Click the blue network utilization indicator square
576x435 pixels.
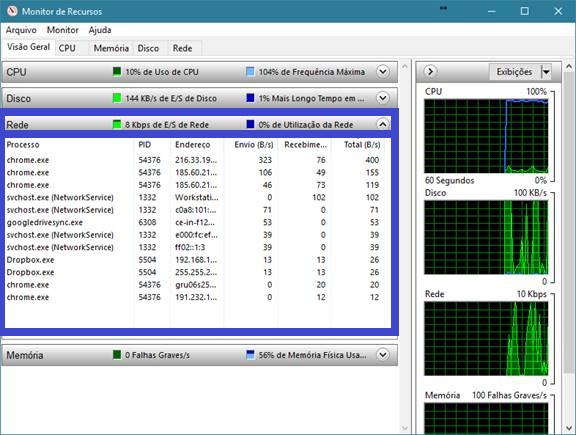250,124
